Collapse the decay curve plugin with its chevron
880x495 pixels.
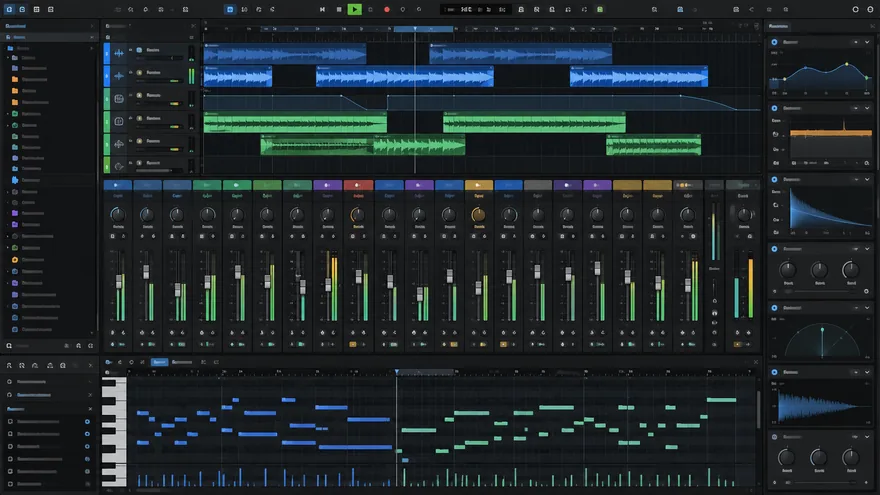point(867,180)
